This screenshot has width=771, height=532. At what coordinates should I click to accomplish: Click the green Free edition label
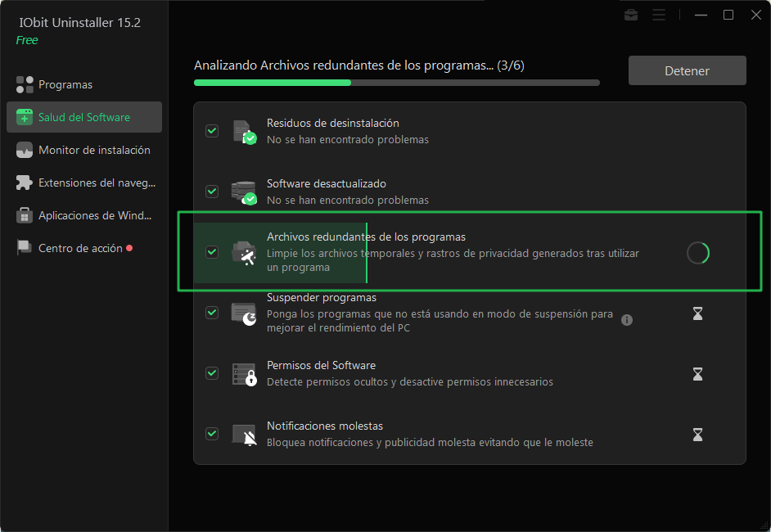click(x=27, y=40)
